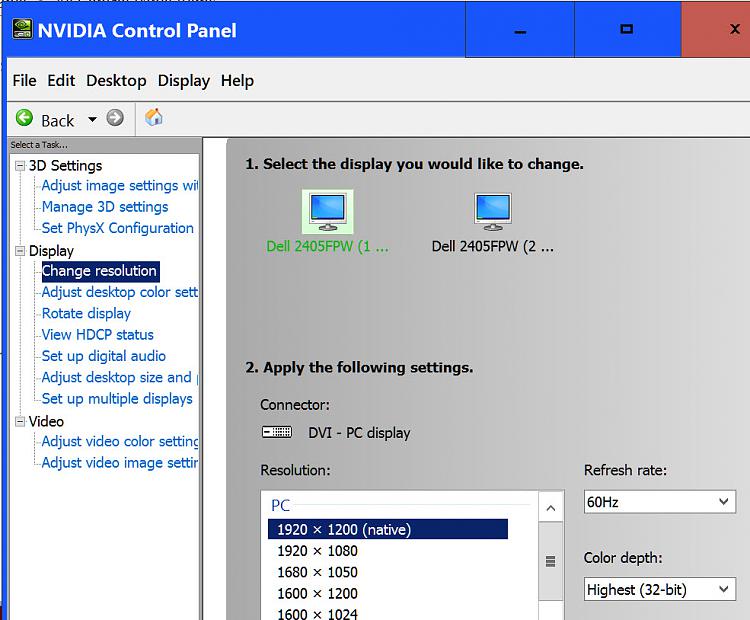The image size is (750, 620).
Task: Click the Dell 2405FPW (2 ... label
Action: pos(493,246)
